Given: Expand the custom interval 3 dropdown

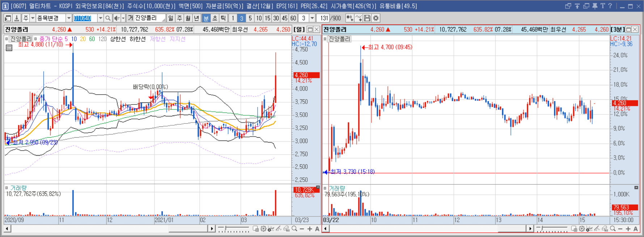Looking at the screenshot, I should coord(312,18).
